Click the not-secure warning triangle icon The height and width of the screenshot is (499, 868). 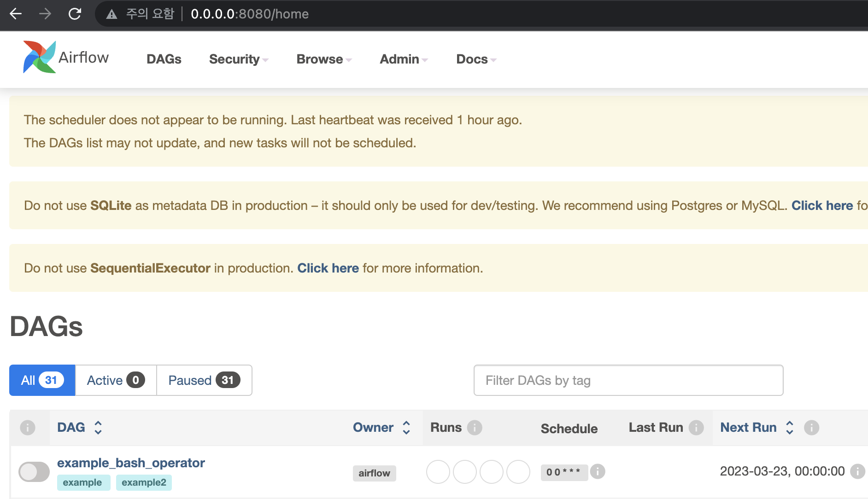pyautogui.click(x=111, y=14)
